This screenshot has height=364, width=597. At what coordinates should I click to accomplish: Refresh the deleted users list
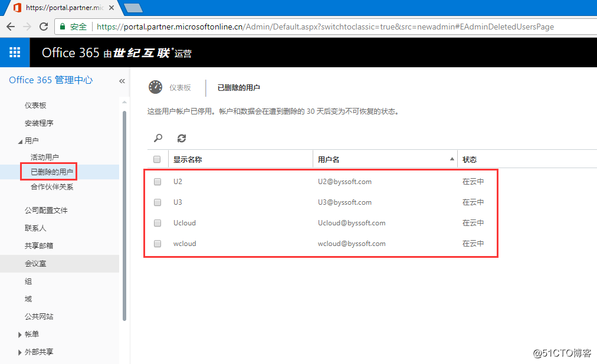click(182, 138)
